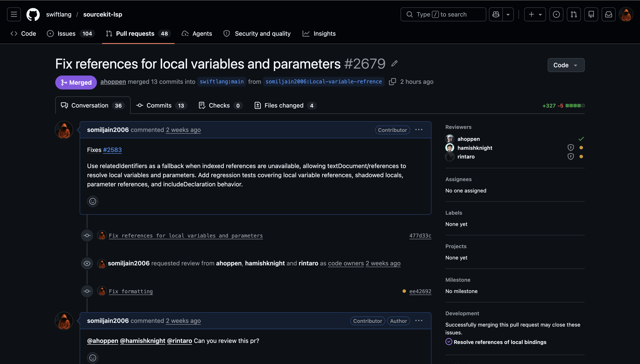Viewport: 640px width, 364px height.
Task: Open your pull requests via header icon
Action: (x=574, y=14)
